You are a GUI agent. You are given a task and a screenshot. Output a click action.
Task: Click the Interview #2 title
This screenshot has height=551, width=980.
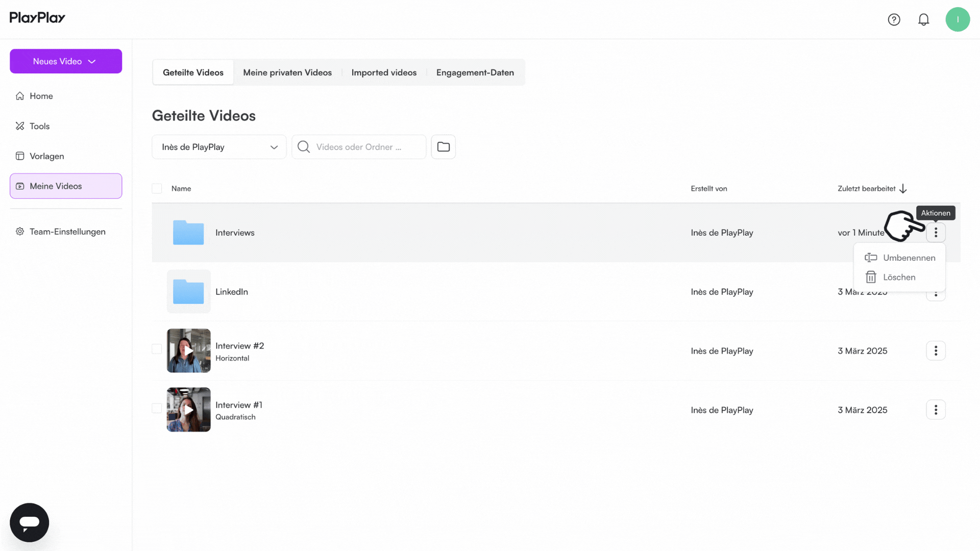[x=240, y=346]
